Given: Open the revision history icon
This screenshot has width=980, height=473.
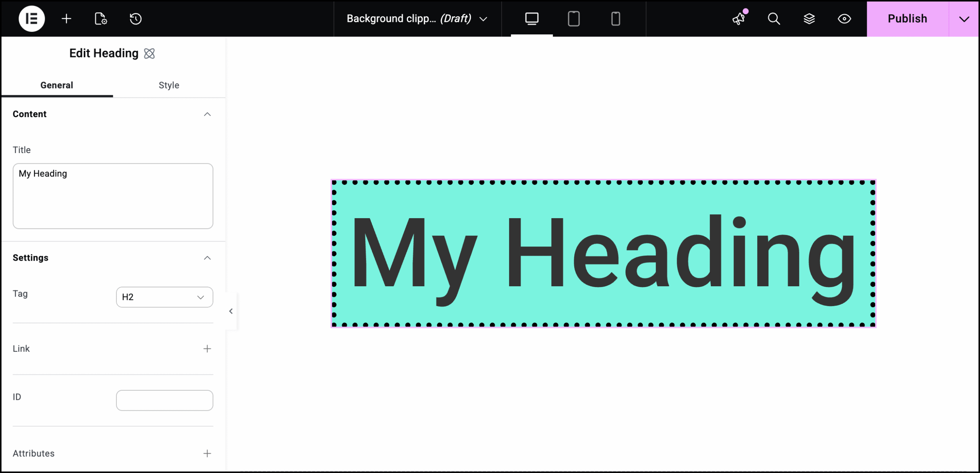Looking at the screenshot, I should tap(136, 19).
